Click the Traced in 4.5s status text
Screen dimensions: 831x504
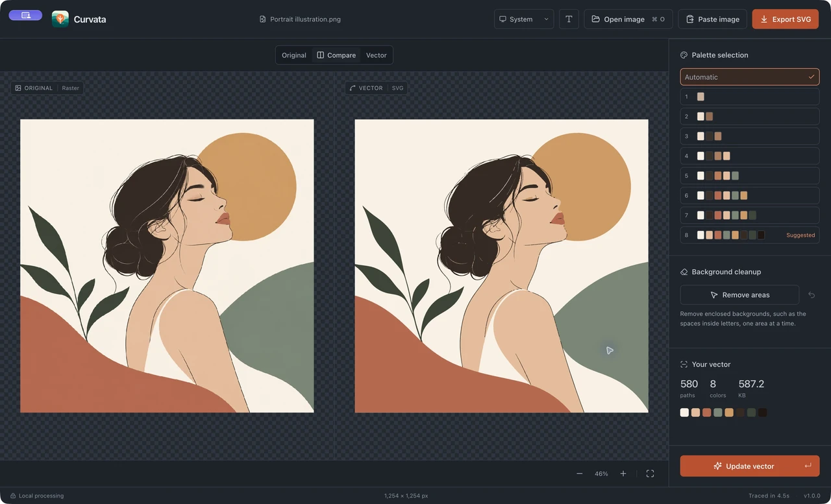tap(769, 496)
